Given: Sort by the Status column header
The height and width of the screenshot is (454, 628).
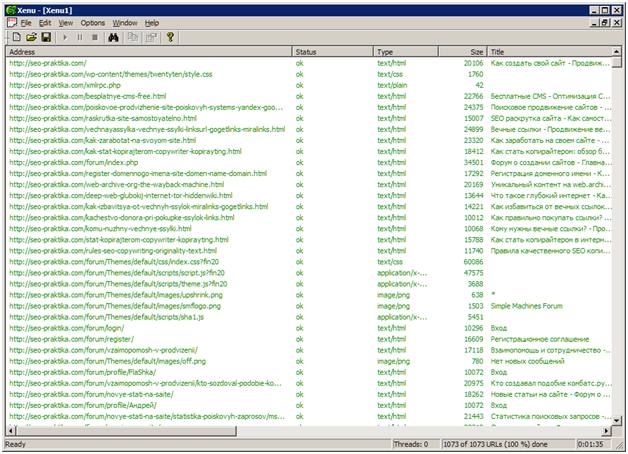Looking at the screenshot, I should [332, 52].
